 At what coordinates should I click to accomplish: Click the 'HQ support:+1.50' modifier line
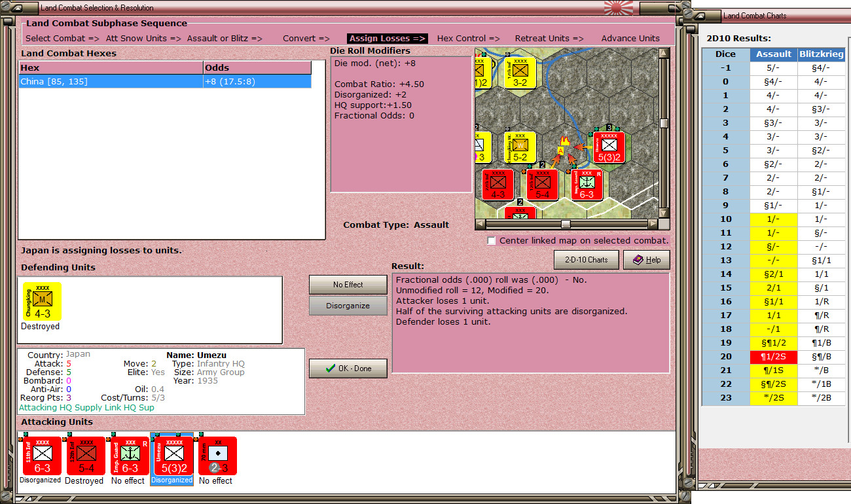click(373, 105)
